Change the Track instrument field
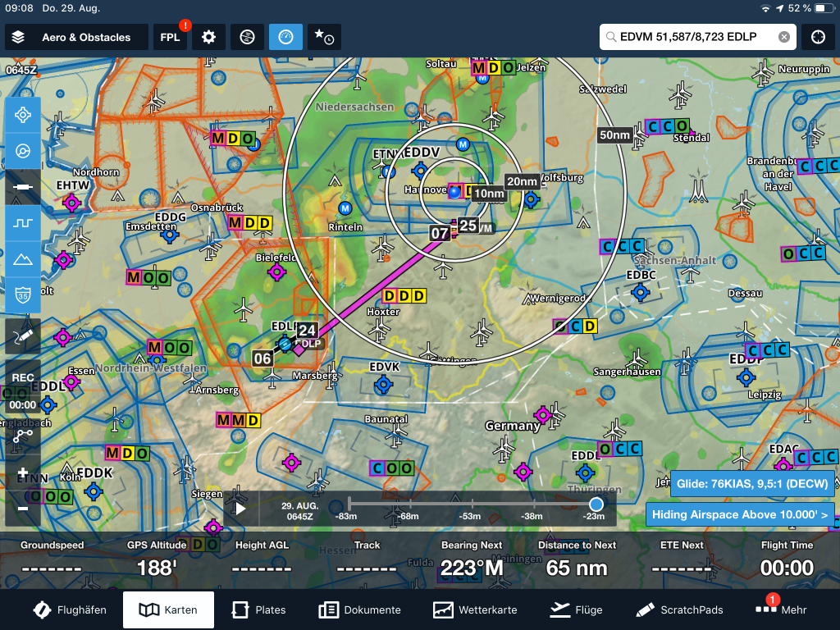This screenshot has height=630, width=840. point(367,559)
